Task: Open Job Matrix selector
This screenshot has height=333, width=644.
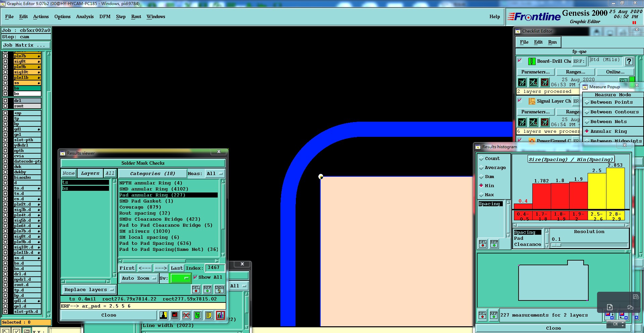Action: (x=26, y=45)
